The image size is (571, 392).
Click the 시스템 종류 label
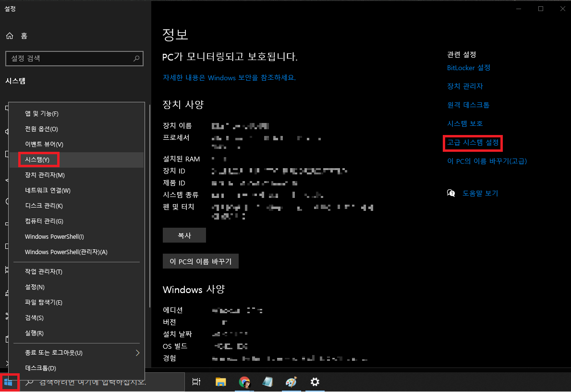pyautogui.click(x=181, y=195)
